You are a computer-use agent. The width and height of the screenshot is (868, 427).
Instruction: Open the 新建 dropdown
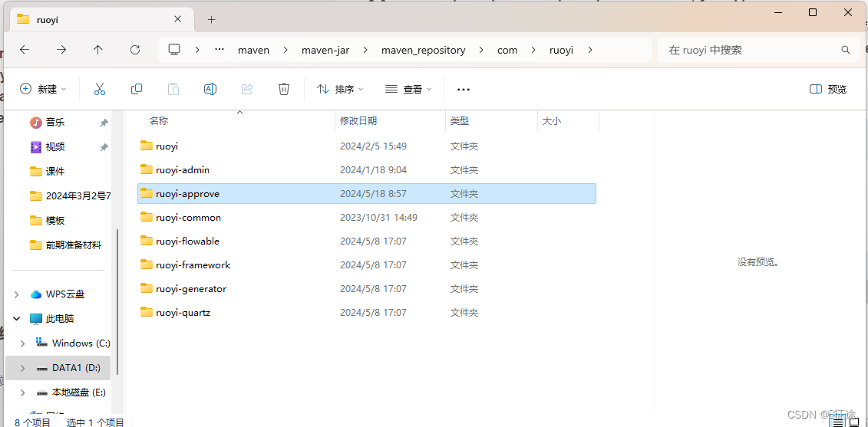tap(43, 89)
